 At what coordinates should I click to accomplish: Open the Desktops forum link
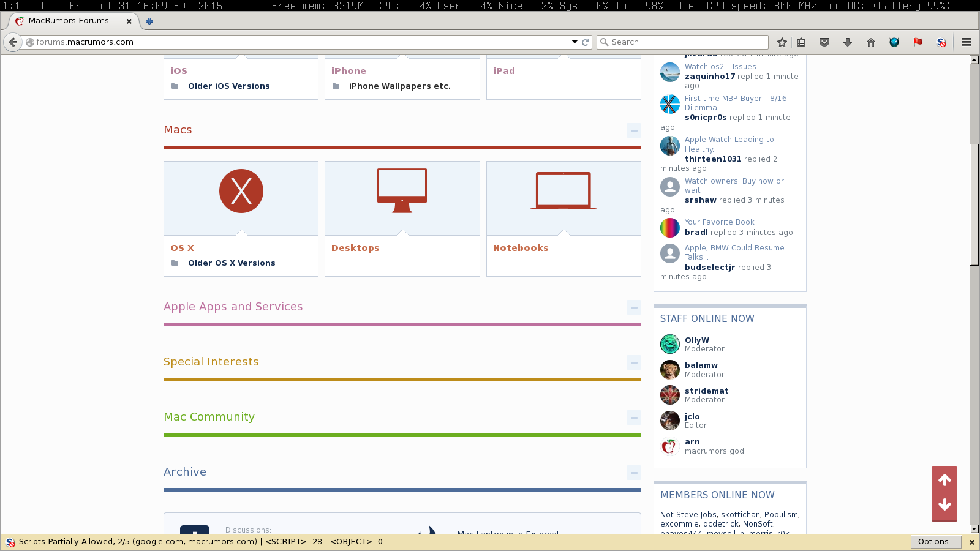click(x=355, y=248)
